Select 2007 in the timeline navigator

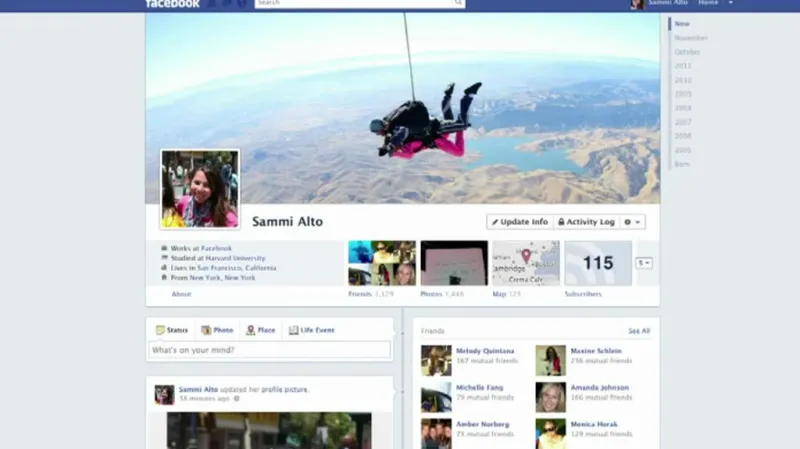(x=683, y=122)
